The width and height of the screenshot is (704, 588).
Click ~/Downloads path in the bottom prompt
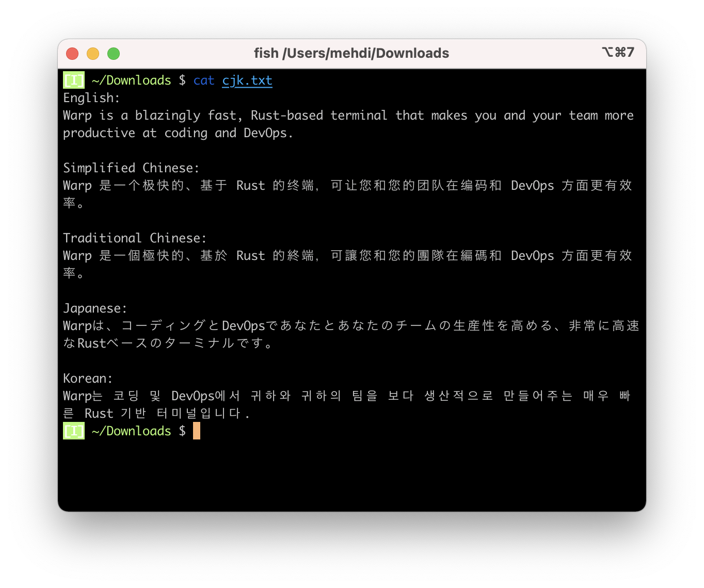click(132, 431)
